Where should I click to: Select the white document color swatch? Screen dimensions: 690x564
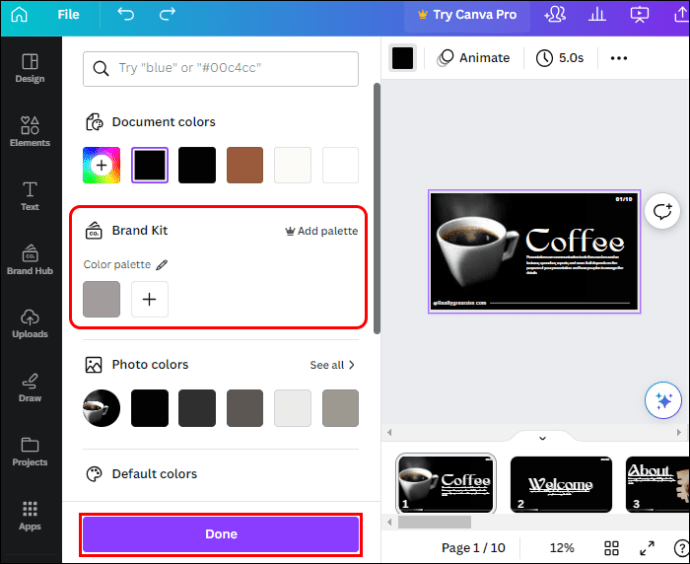pos(340,165)
